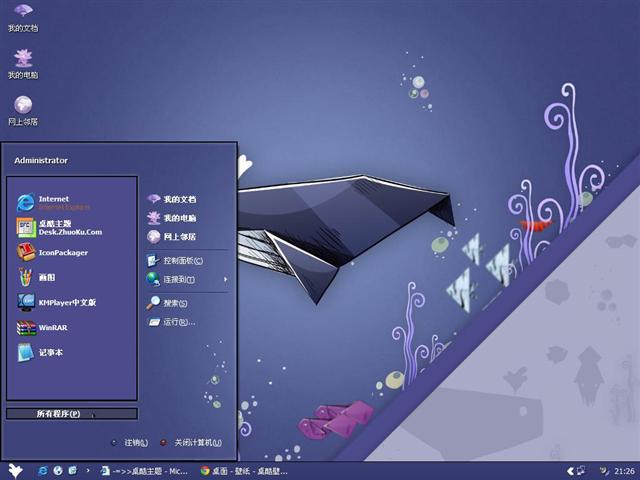Open 搜索 search item
This screenshot has width=640, height=480.
click(167, 303)
